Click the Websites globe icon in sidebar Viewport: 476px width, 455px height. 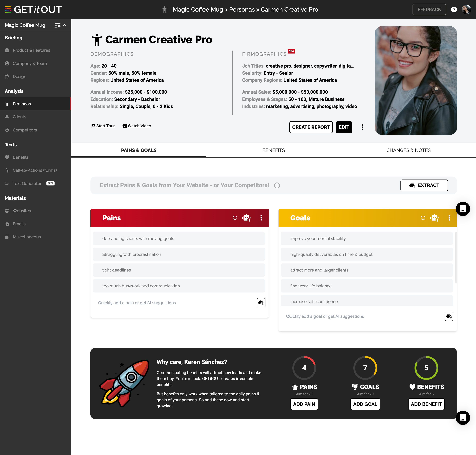pos(7,211)
